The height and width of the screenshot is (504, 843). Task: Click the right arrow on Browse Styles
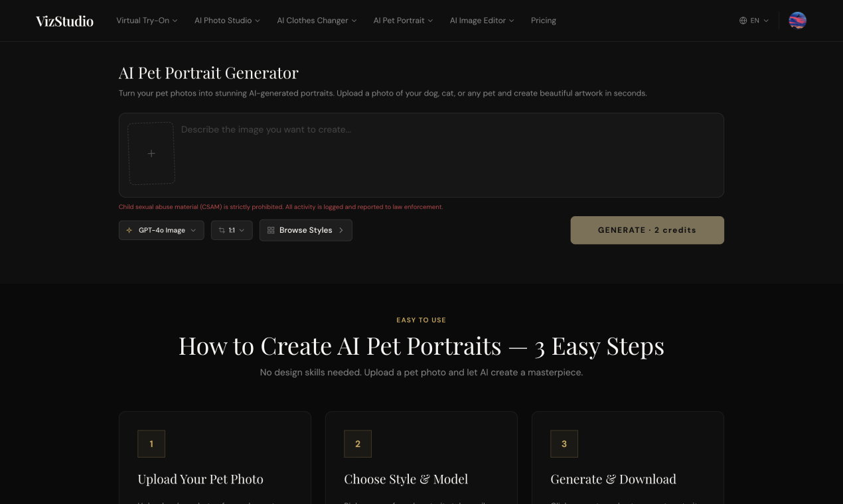coord(341,230)
